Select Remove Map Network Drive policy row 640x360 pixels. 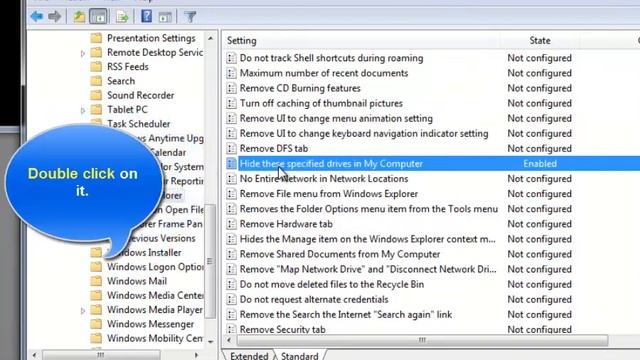(368, 269)
